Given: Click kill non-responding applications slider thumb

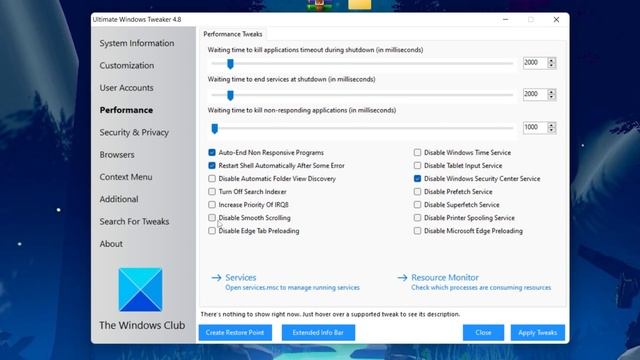Looking at the screenshot, I should pos(215,129).
